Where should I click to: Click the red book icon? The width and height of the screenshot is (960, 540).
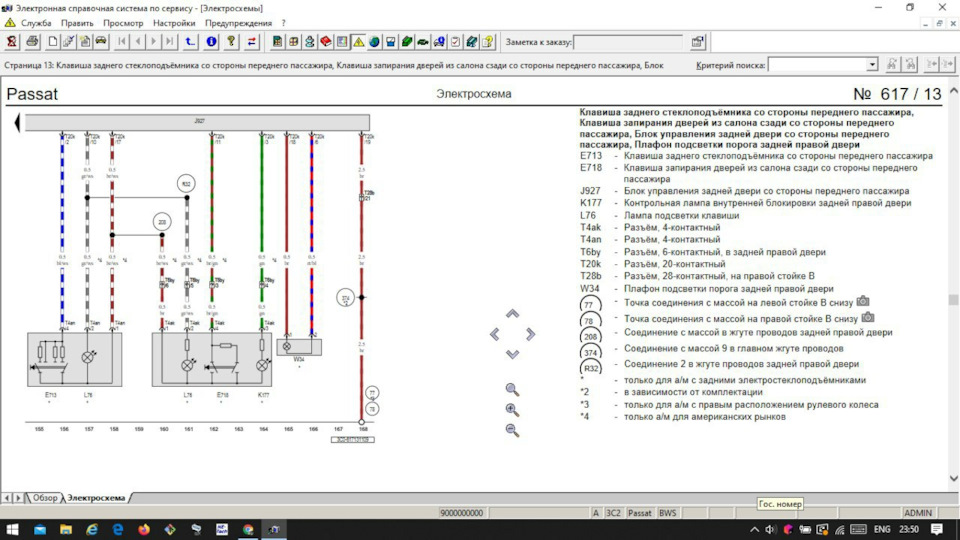[x=326, y=42]
